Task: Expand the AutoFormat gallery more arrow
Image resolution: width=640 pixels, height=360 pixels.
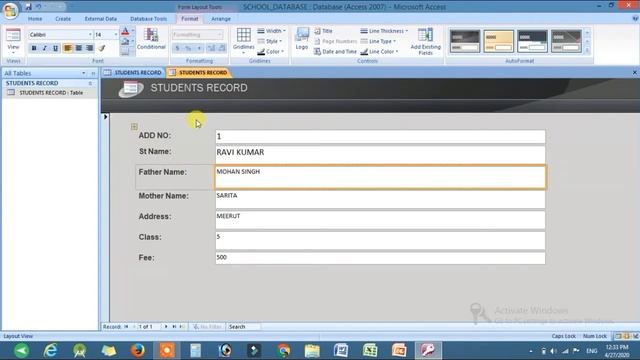Action: pos(587,50)
